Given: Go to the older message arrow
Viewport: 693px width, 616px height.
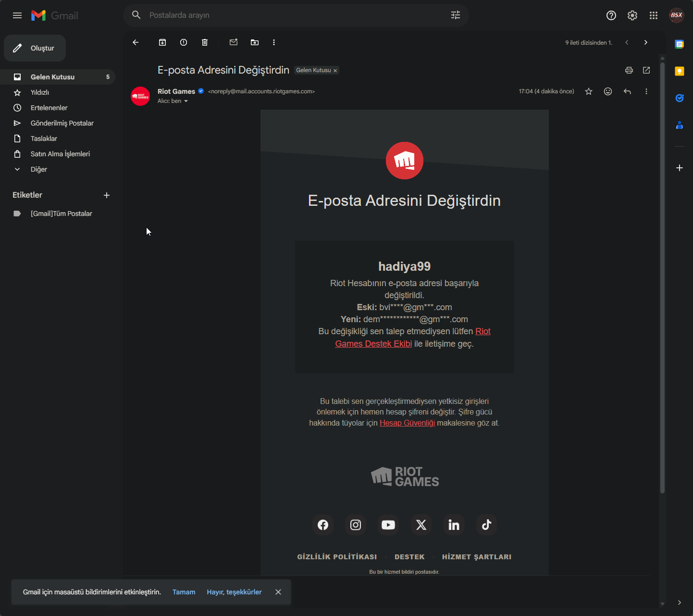Looking at the screenshot, I should coord(646,42).
